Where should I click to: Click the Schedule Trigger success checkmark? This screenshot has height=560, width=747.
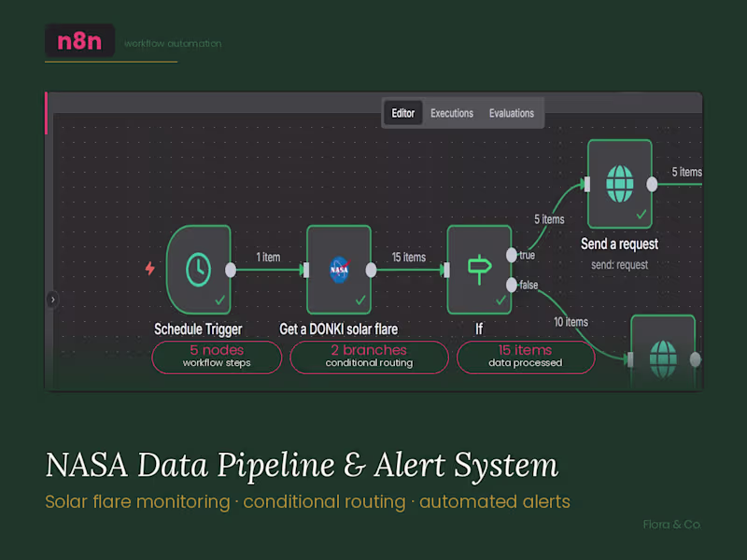coord(220,300)
